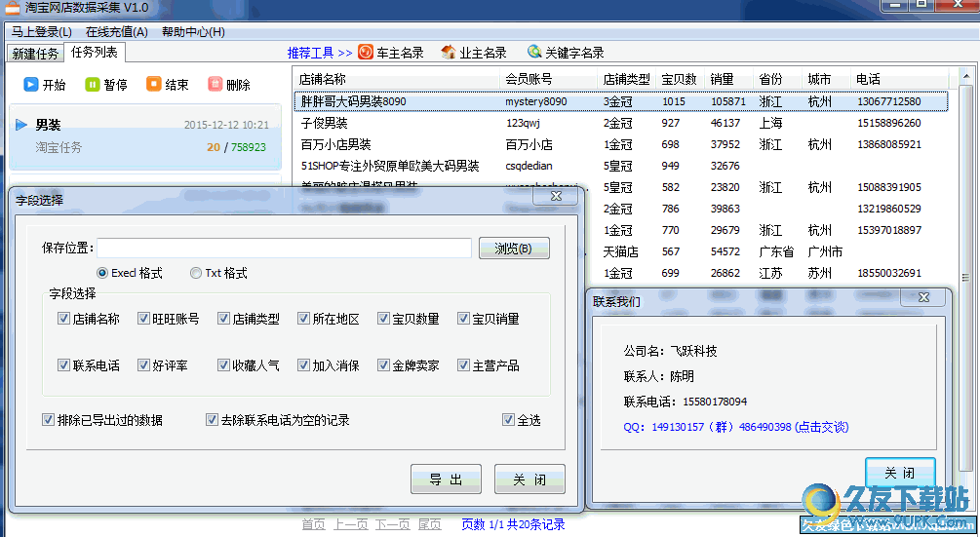This screenshot has width=980, height=537.
Task: Go to 上一页 previous page link
Action: pyautogui.click(x=351, y=524)
